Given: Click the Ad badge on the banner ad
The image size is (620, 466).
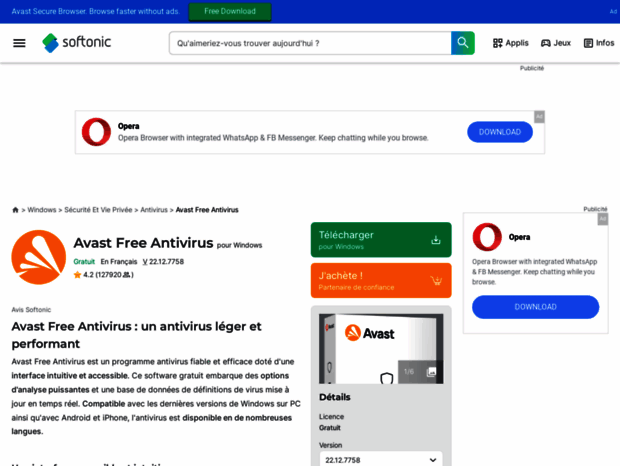Looking at the screenshot, I should (539, 117).
